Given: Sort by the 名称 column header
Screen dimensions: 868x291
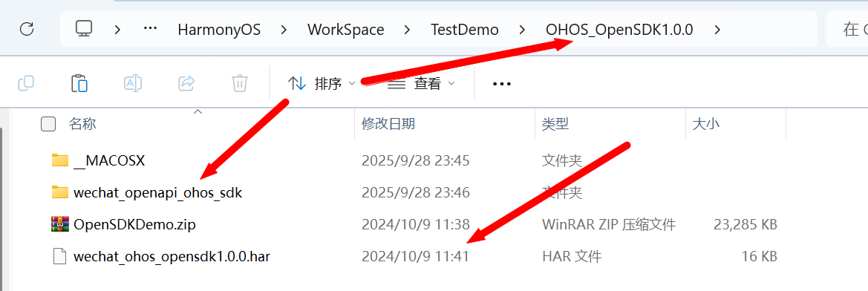Looking at the screenshot, I should pyautogui.click(x=82, y=124).
